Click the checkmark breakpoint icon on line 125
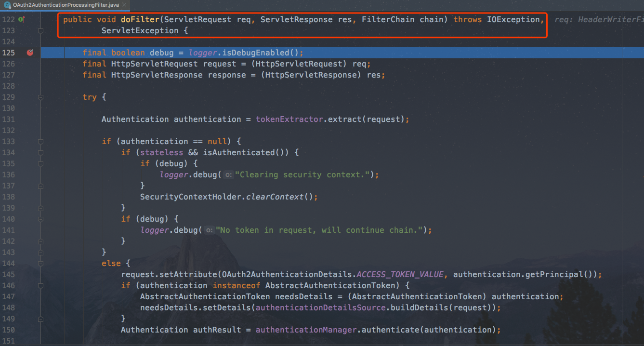 [30, 53]
